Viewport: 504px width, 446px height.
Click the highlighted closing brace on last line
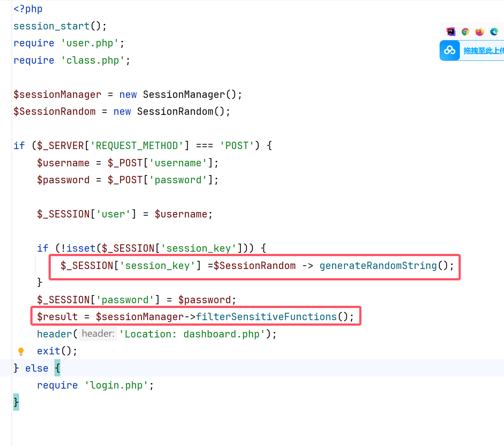[x=16, y=402]
